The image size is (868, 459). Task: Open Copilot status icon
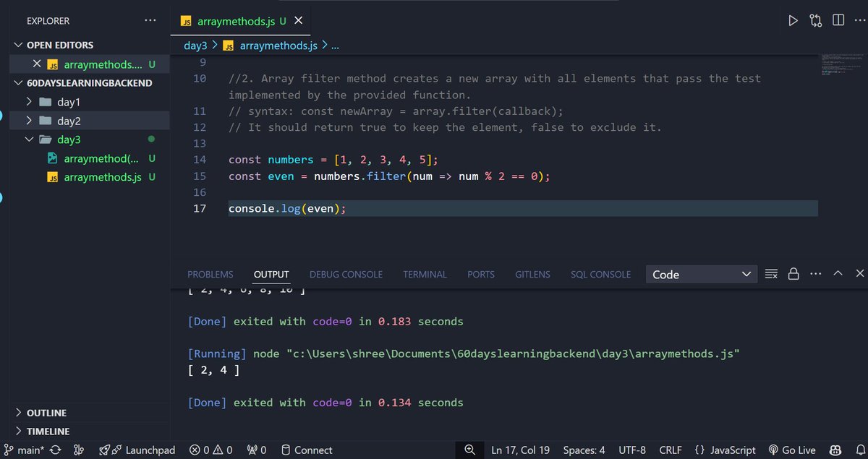[x=834, y=450]
